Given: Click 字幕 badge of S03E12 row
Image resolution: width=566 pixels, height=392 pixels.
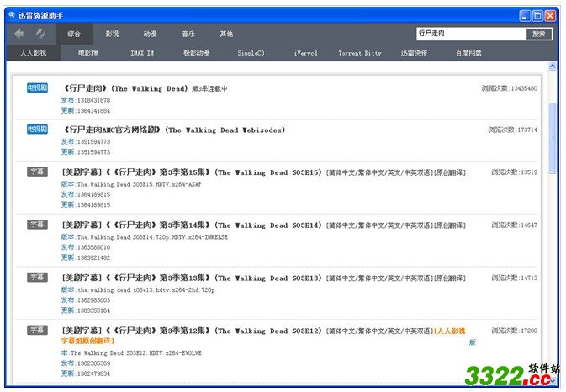Looking at the screenshot, I should click(37, 330).
